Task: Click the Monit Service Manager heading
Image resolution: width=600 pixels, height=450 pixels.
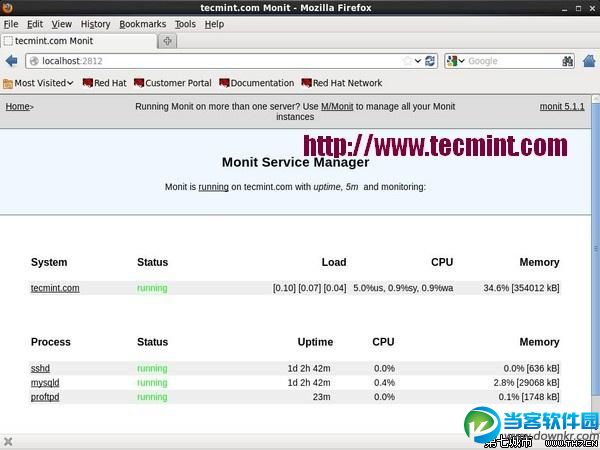Action: coord(295,162)
